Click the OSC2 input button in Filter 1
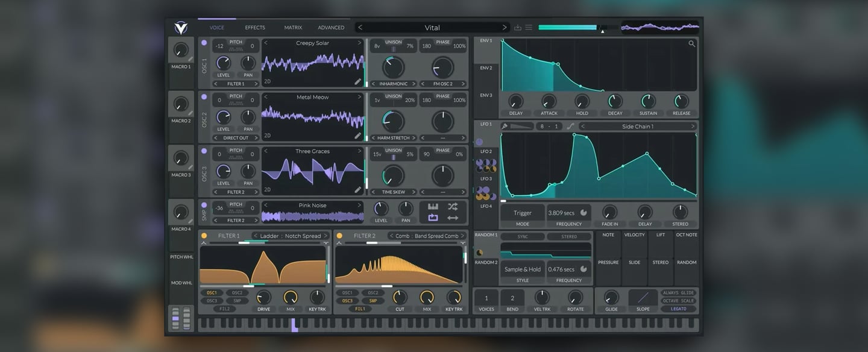Viewport: 868px width, 352px height. coord(237,293)
